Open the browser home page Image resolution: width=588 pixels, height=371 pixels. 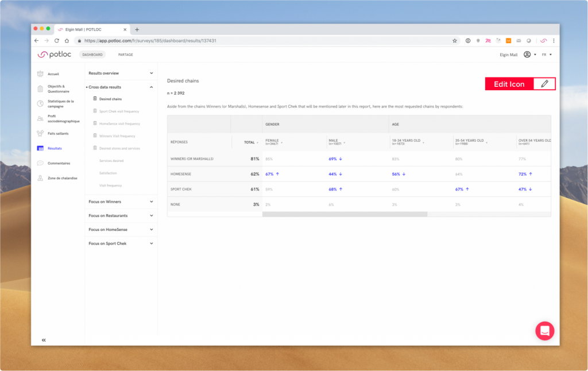click(x=67, y=41)
